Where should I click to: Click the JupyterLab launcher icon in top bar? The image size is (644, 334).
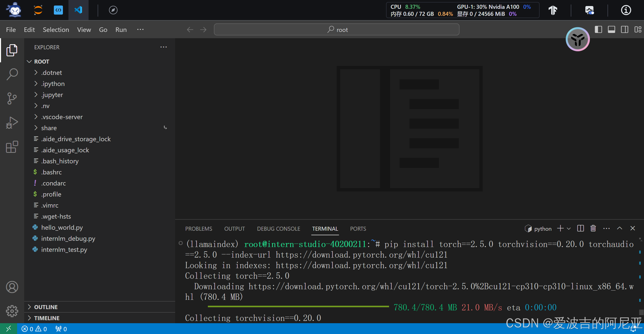pos(38,10)
